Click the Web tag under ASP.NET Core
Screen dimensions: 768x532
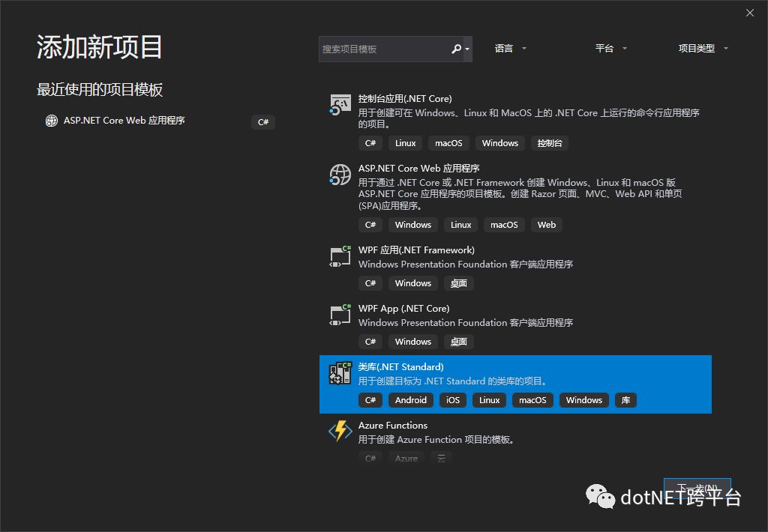tap(547, 225)
